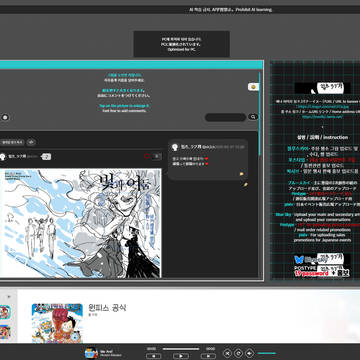The image size is (360, 360).
Task: Mute audio with the speaker icon
Action: click(x=250, y=353)
